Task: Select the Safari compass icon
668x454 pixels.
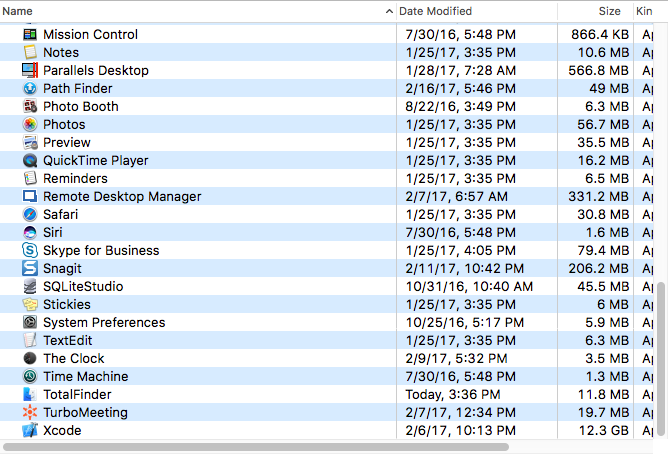Action: [x=30, y=214]
